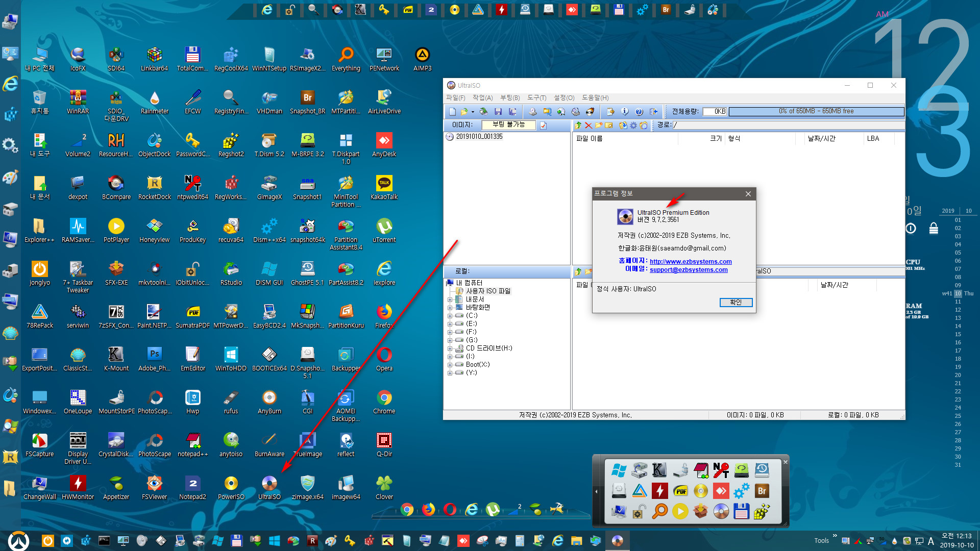Click the New image icon in UltraISO toolbar
The width and height of the screenshot is (980, 551).
tap(452, 111)
